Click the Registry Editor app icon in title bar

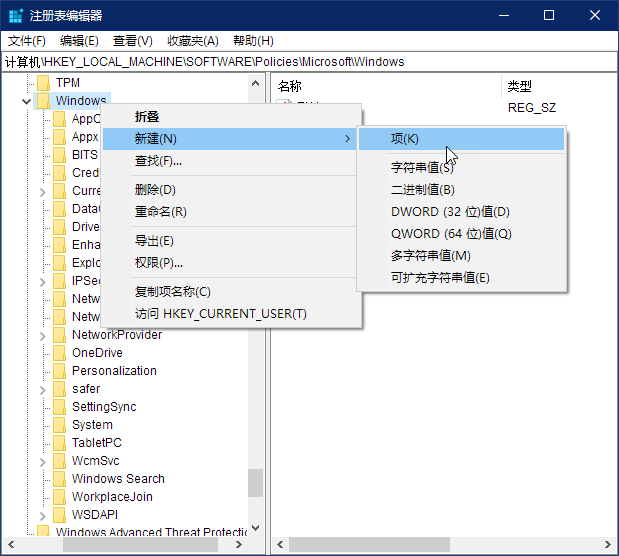(x=16, y=15)
